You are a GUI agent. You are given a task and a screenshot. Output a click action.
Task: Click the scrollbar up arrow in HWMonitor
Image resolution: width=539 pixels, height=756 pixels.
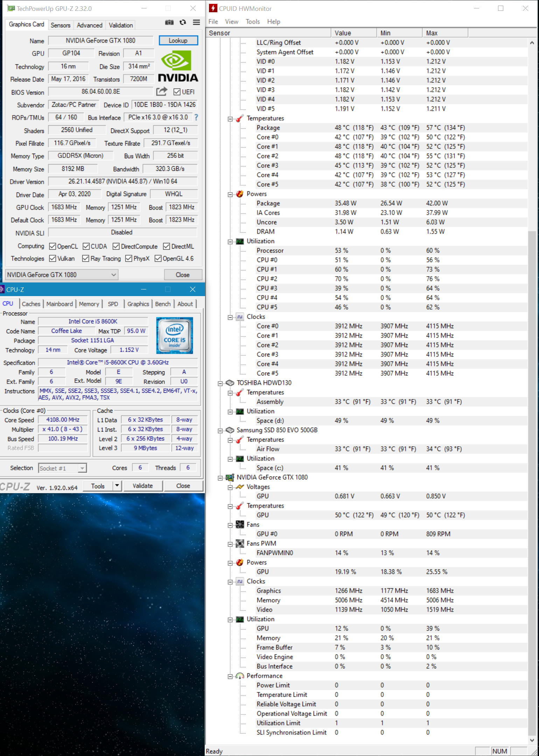click(532, 43)
